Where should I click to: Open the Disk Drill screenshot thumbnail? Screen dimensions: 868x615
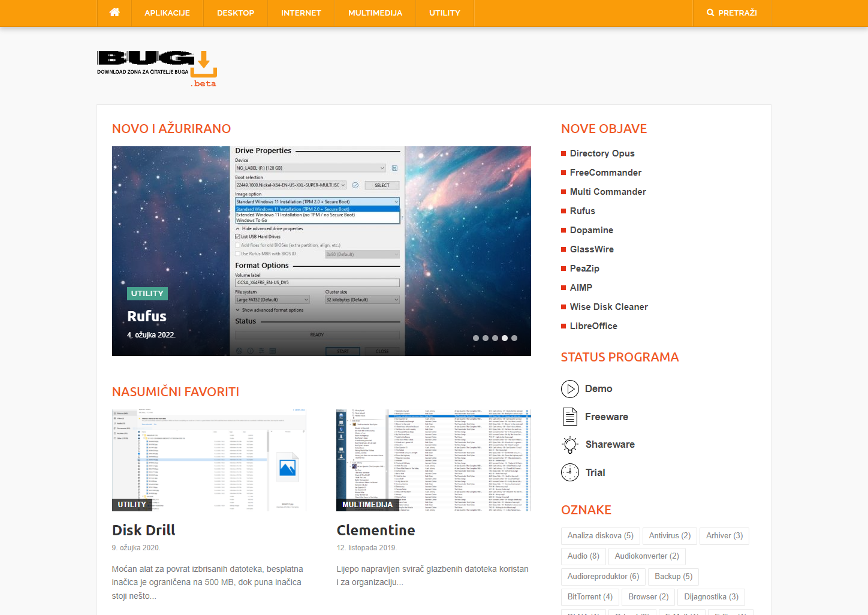209,460
